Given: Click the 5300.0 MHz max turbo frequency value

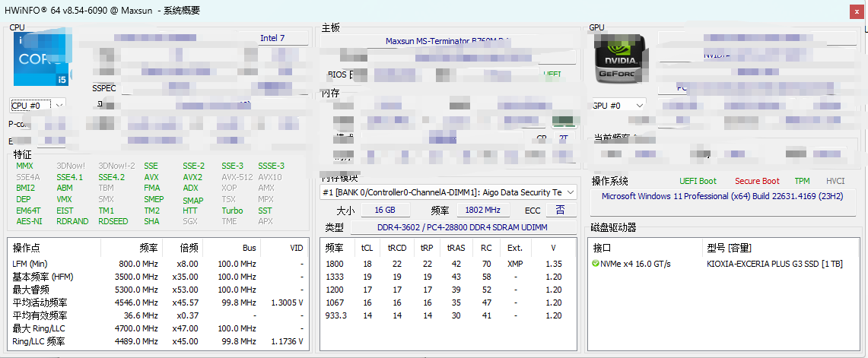Looking at the screenshot, I should pos(138,290).
